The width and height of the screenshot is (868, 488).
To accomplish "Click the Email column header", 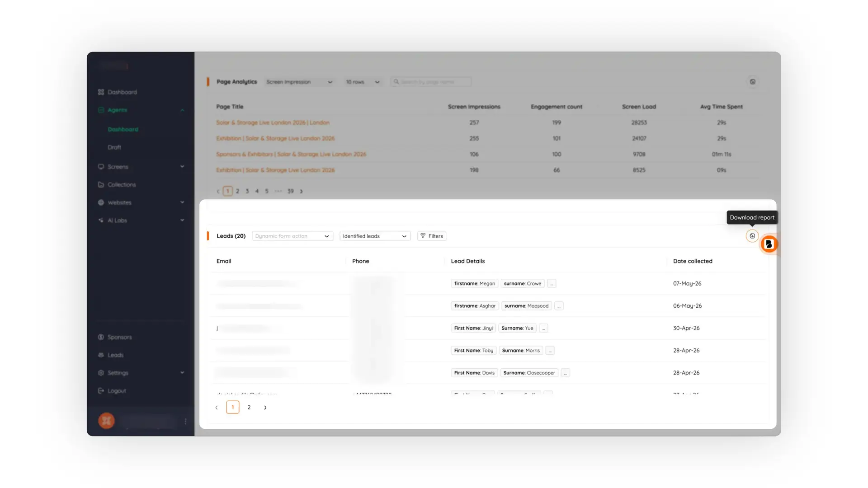I will click(x=224, y=261).
